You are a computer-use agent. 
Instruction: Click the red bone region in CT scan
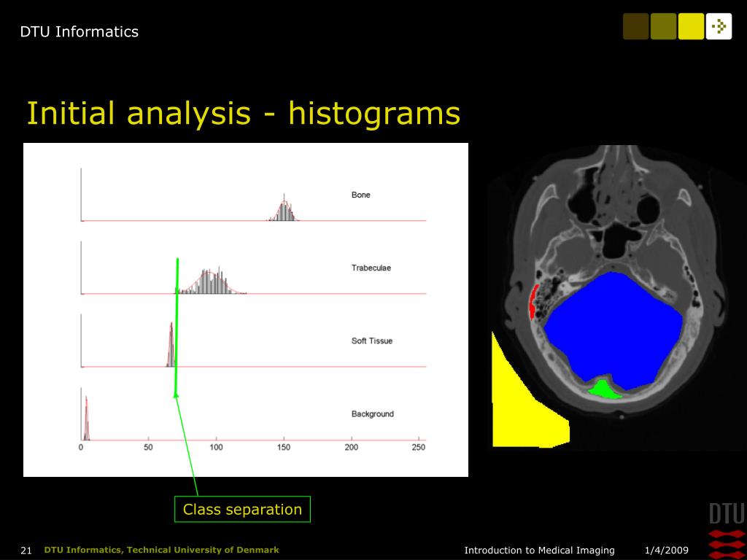[x=533, y=303]
